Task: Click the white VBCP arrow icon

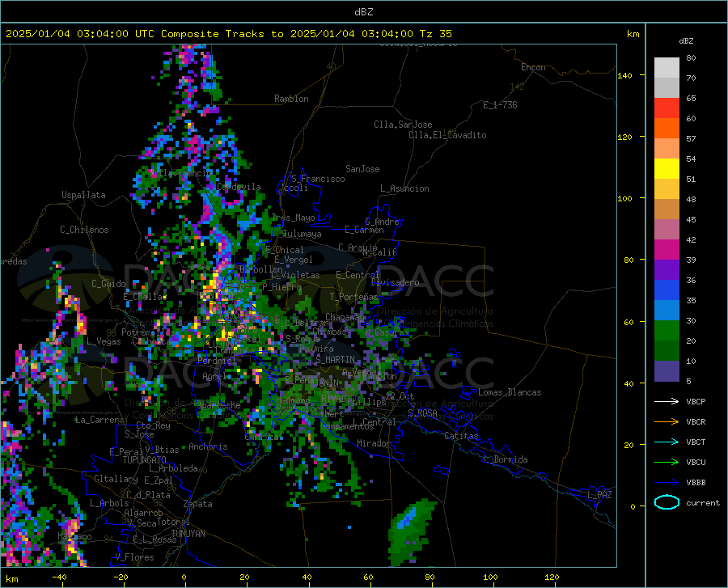Action: point(667,401)
